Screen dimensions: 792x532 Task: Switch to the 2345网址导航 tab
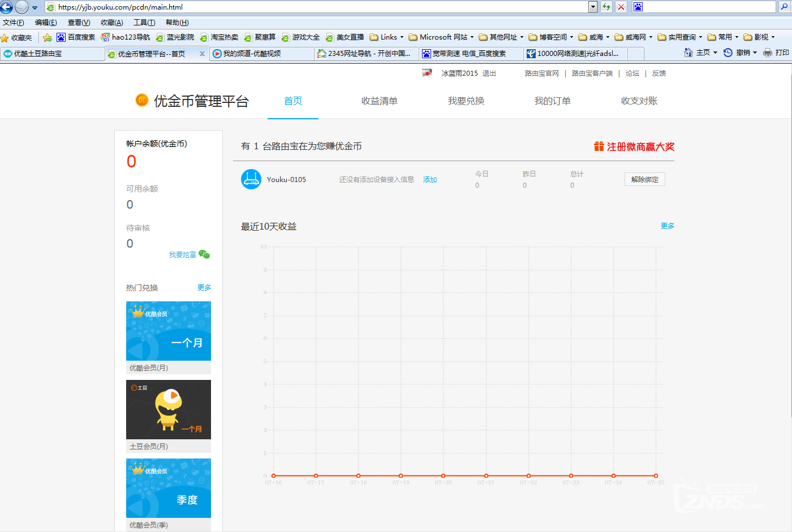[x=366, y=54]
